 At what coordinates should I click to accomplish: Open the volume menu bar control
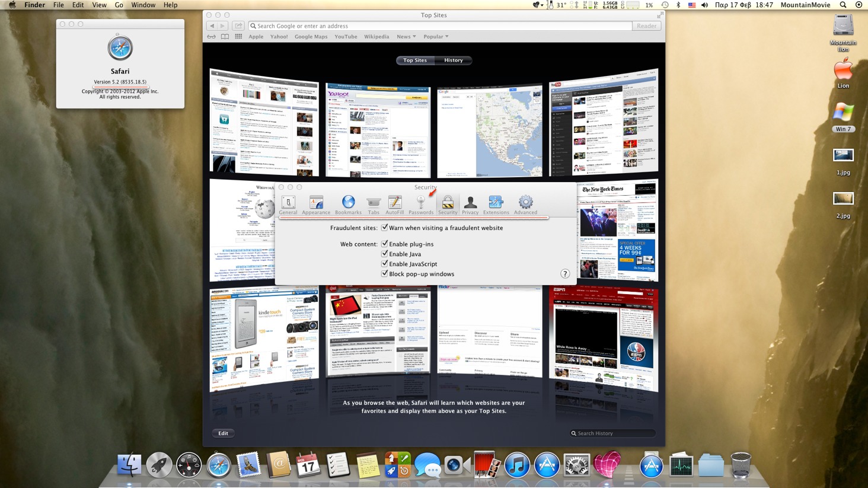point(704,5)
